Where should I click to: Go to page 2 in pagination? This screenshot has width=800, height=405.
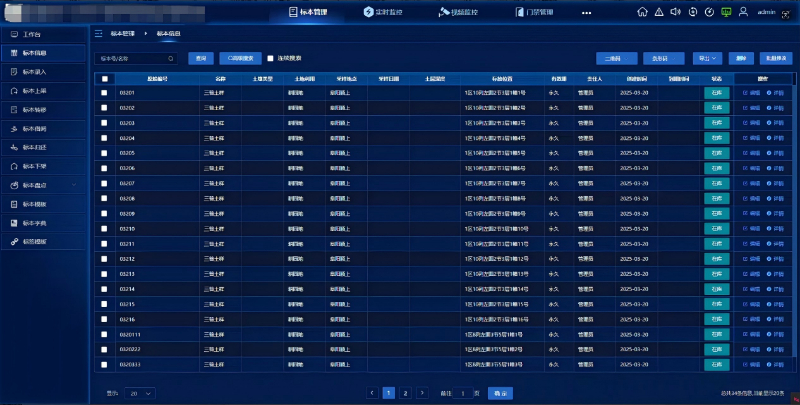[405, 394]
